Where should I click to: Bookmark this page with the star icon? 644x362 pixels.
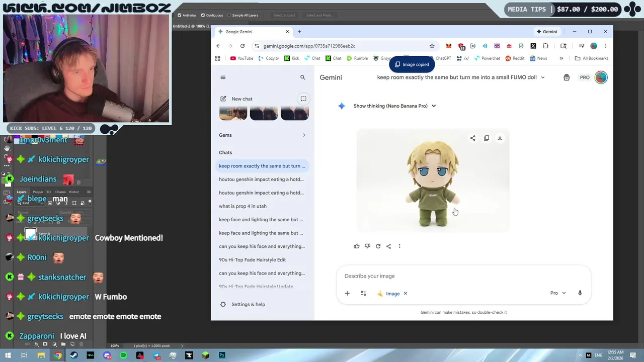pos(432,46)
